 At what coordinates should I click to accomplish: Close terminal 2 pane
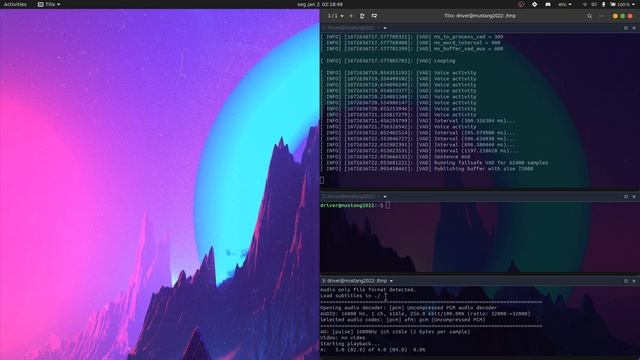click(x=634, y=196)
